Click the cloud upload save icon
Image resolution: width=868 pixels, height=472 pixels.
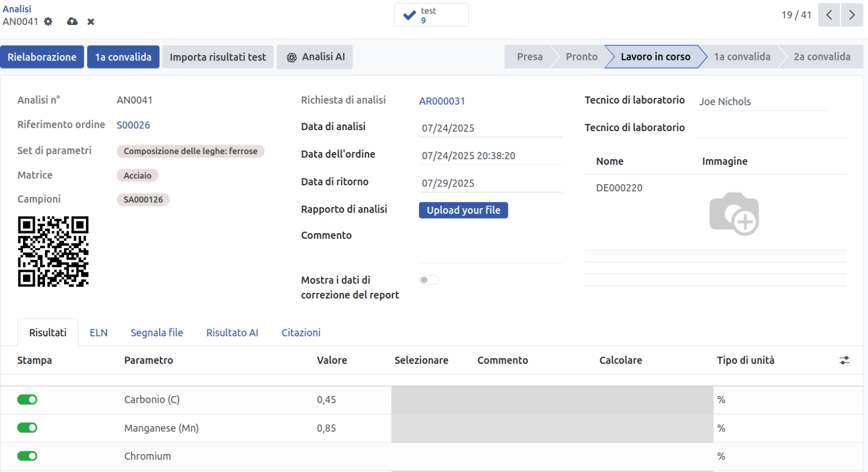tap(72, 22)
